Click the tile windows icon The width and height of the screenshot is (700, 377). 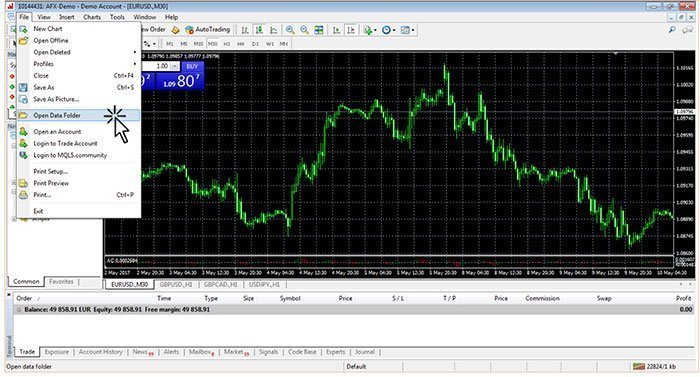tap(319, 30)
